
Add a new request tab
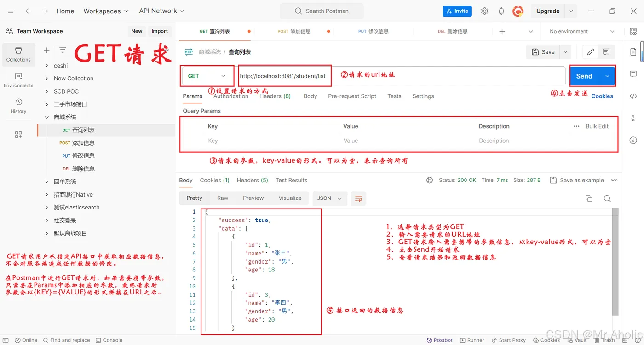(502, 31)
